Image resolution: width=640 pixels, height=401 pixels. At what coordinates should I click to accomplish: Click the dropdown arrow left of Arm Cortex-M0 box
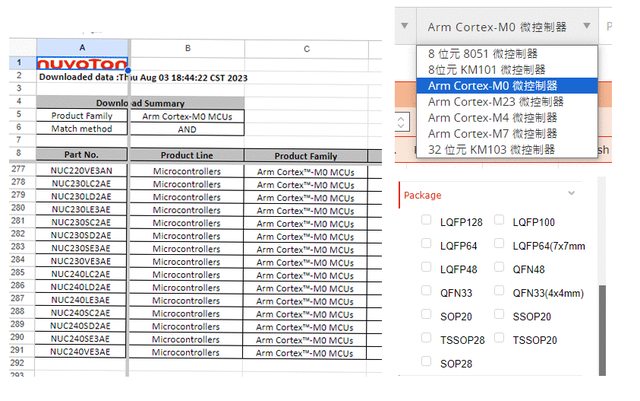click(404, 25)
